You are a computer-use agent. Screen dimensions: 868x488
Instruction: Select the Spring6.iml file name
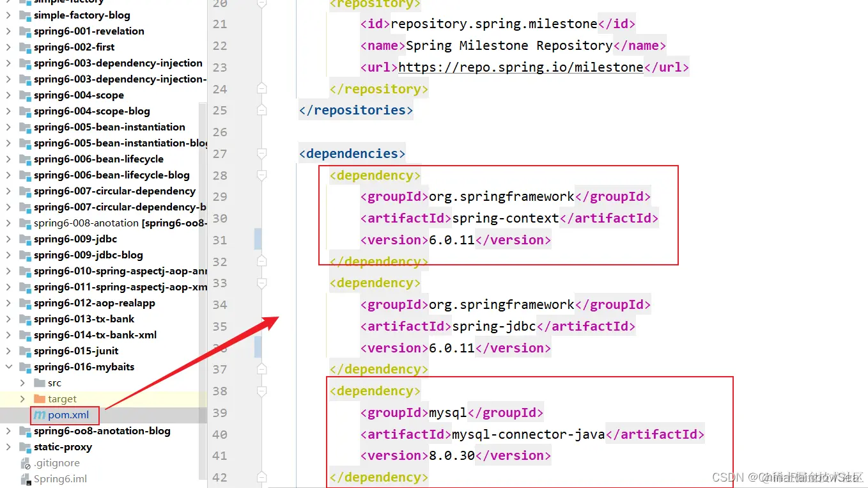60,478
